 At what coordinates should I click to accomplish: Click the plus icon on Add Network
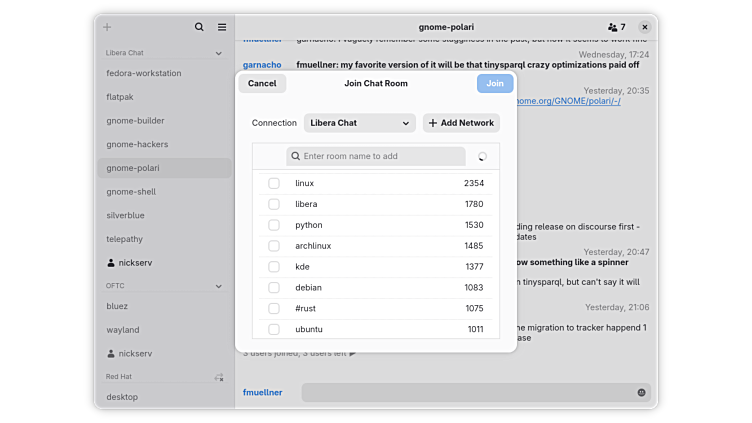433,123
